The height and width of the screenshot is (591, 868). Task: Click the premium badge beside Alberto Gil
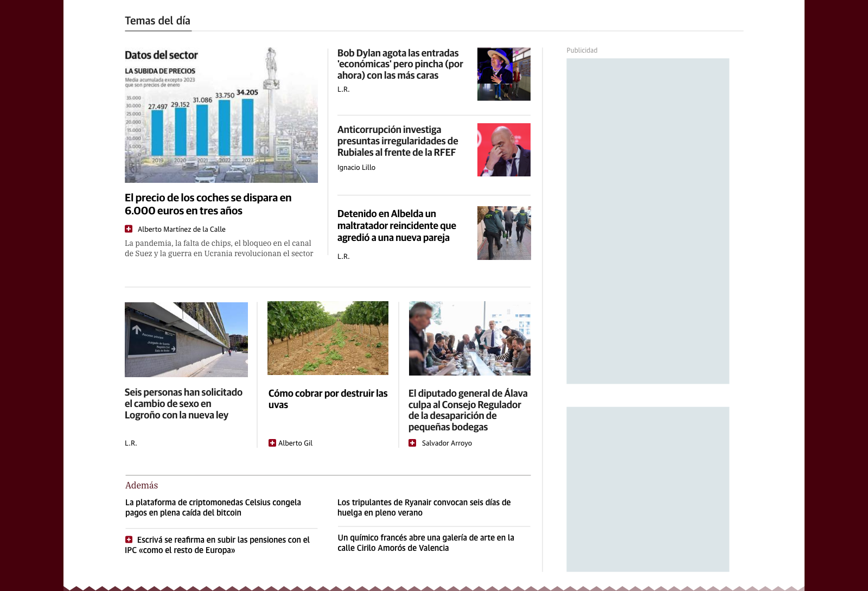click(272, 443)
